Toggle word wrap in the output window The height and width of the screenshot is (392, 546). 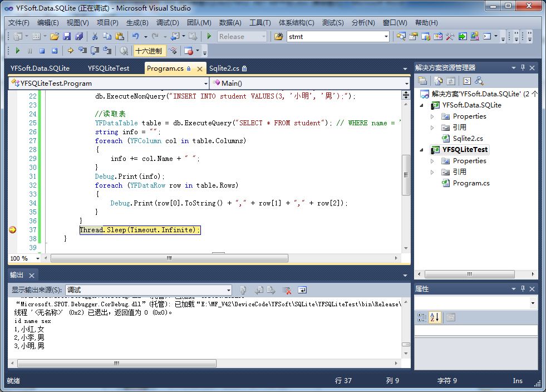click(x=302, y=290)
